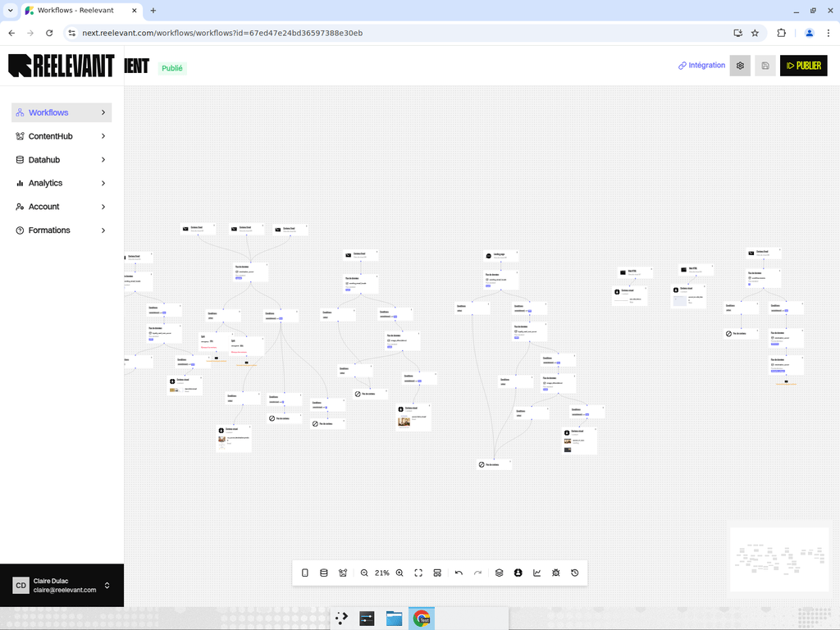Zoom in the workflow canvas

tap(399, 573)
